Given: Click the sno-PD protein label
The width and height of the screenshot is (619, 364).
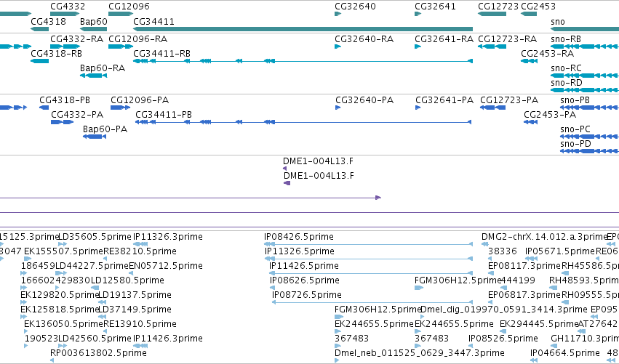Looking at the screenshot, I should coord(575,144).
